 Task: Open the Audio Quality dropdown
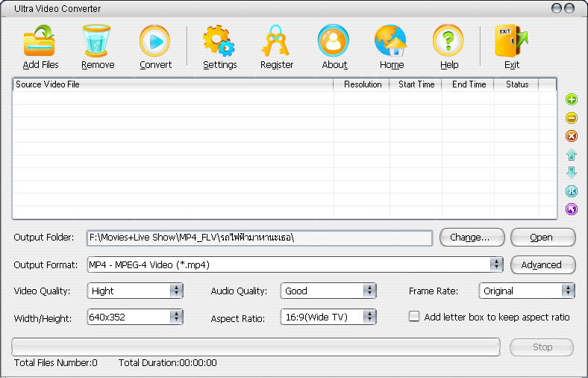pyautogui.click(x=369, y=291)
